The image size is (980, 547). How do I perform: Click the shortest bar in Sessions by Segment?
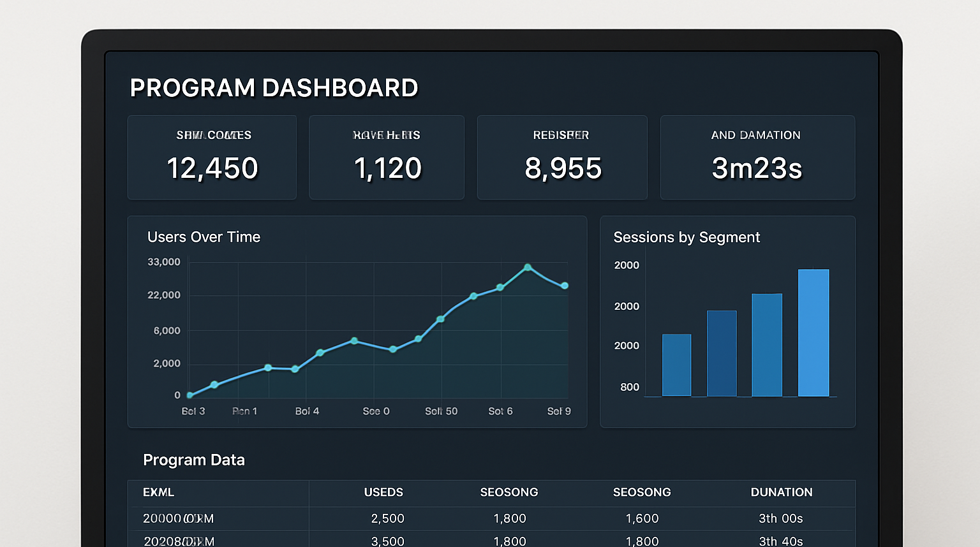(x=676, y=365)
